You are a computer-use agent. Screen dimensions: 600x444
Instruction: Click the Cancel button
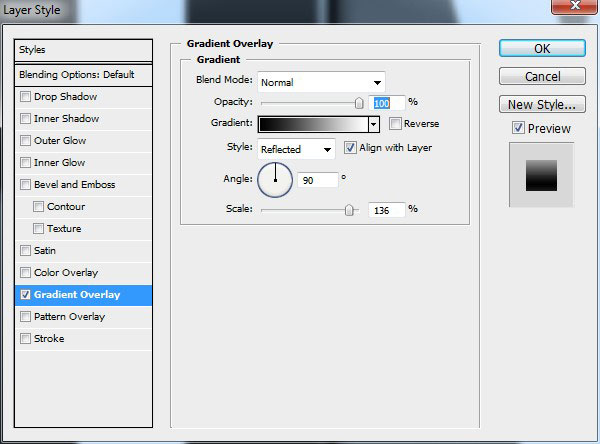[541, 77]
